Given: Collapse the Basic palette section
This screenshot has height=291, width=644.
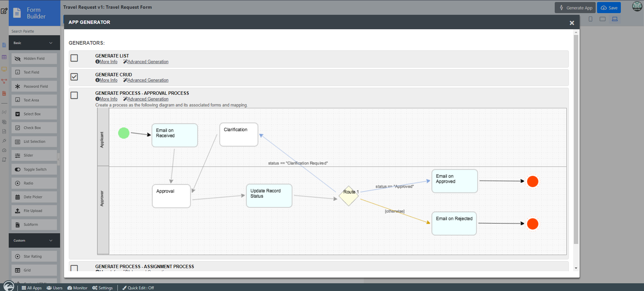Looking at the screenshot, I should tap(51, 43).
